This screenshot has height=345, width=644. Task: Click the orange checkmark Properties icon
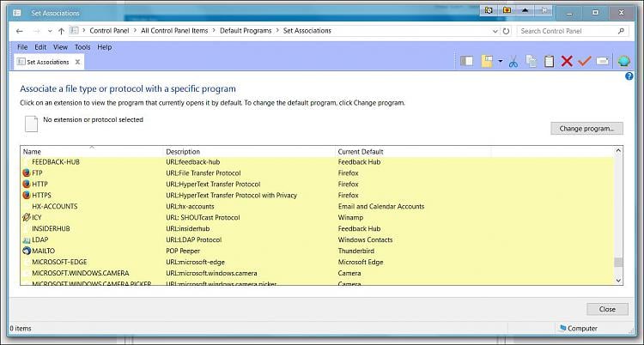coord(585,61)
